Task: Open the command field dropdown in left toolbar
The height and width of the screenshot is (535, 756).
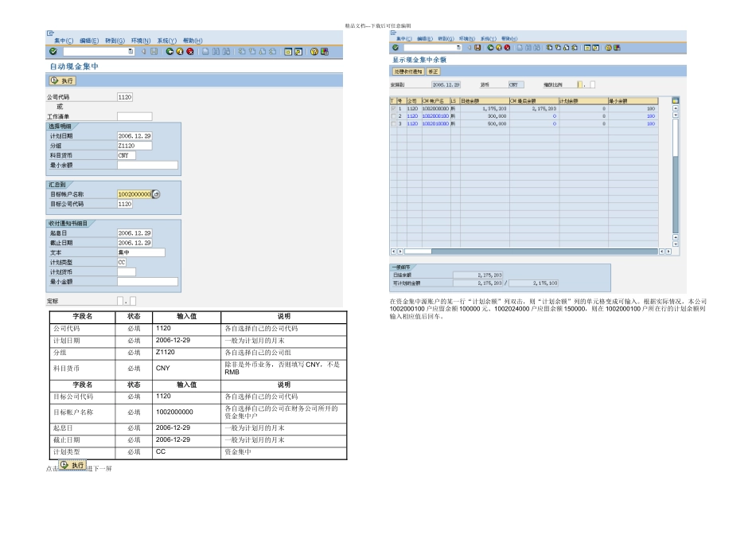Action: [131, 52]
